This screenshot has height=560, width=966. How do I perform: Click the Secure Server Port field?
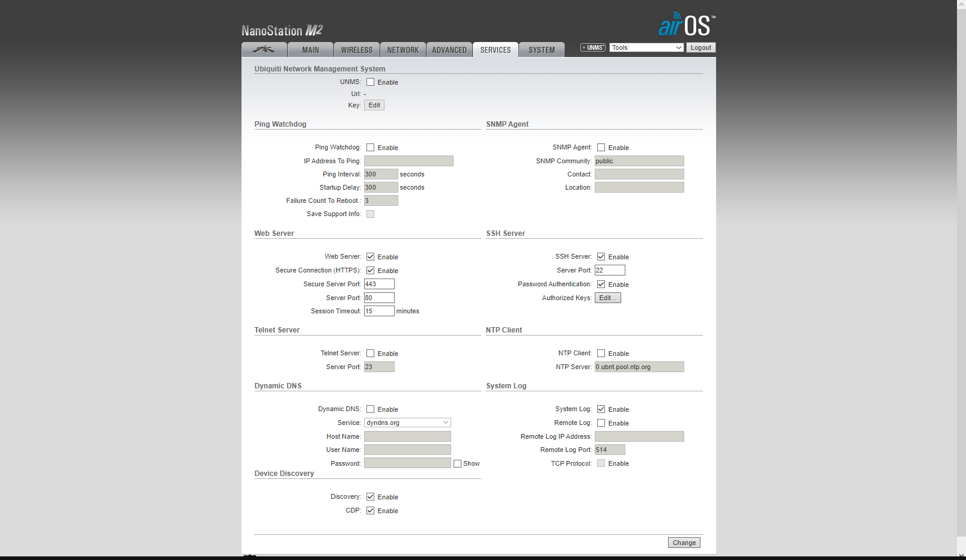pyautogui.click(x=379, y=284)
